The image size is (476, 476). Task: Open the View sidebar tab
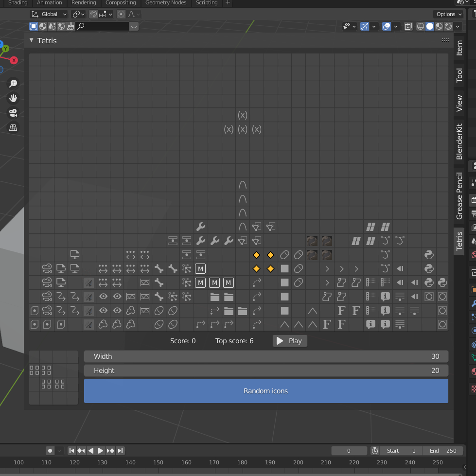[459, 103]
